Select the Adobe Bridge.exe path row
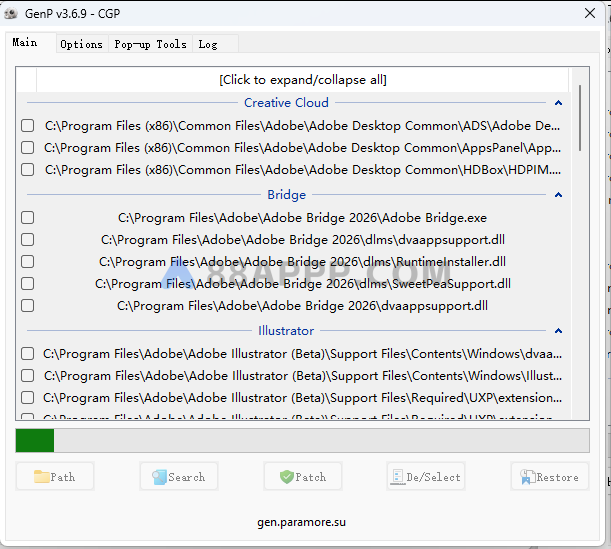 click(302, 217)
